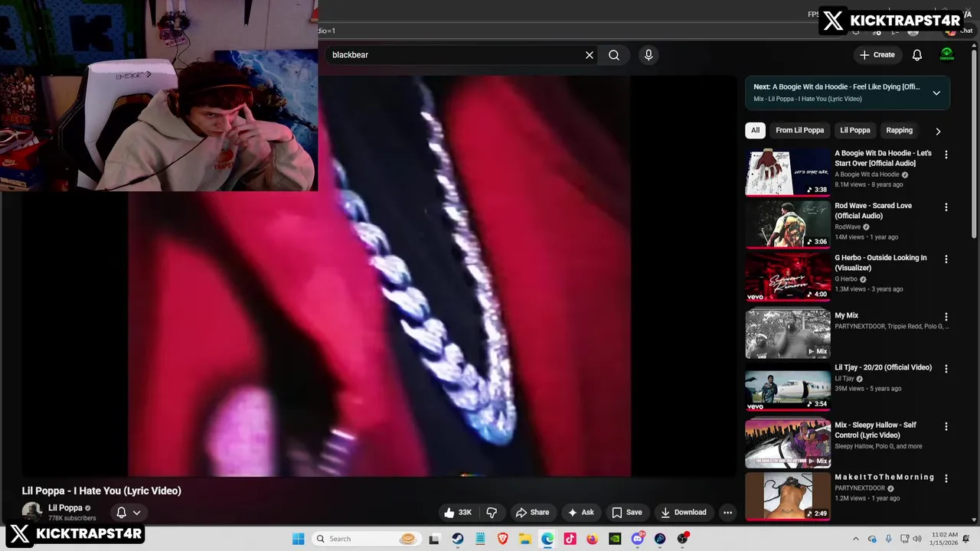Viewport: 980px width, 551px height.
Task: Save the video to a playlist
Action: pyautogui.click(x=626, y=513)
